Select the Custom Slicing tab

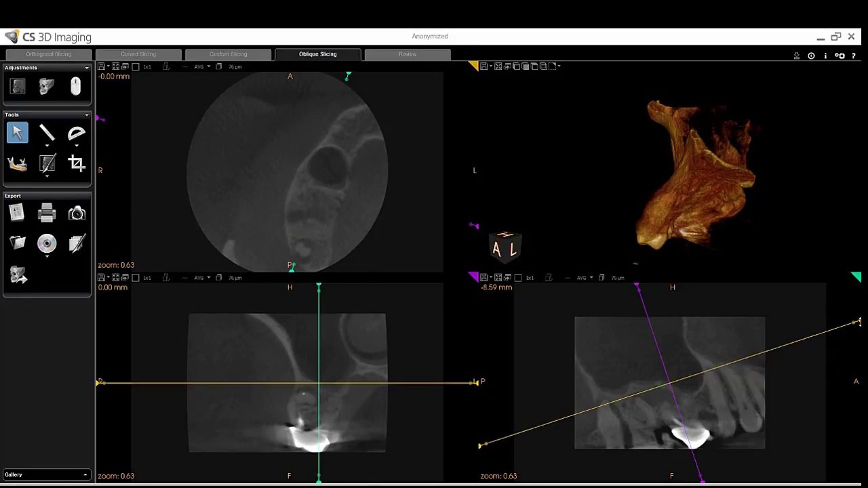pos(228,54)
